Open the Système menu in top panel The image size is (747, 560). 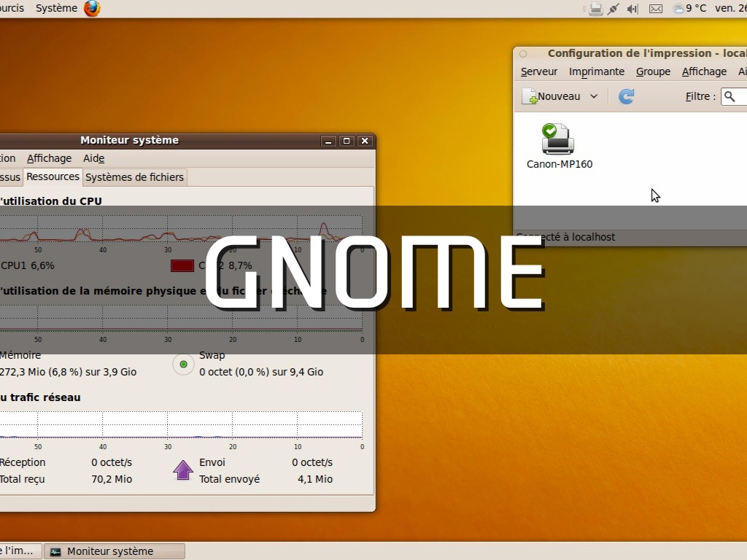pyautogui.click(x=56, y=8)
